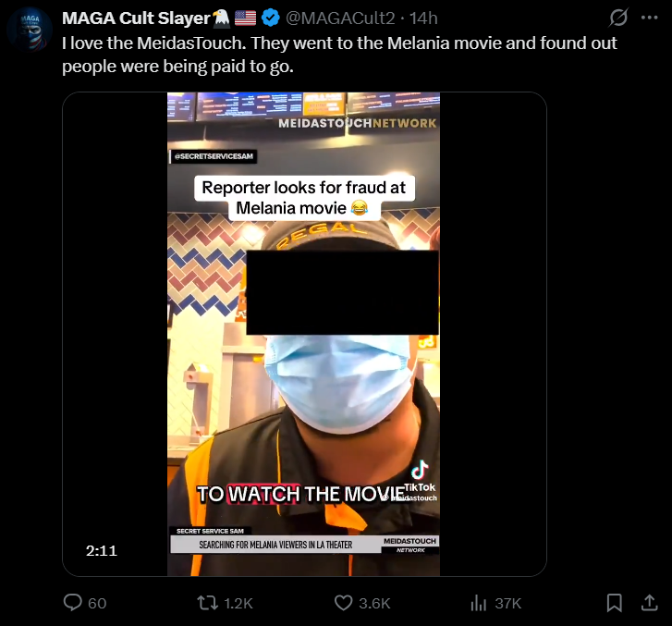Click the Grok explain slashed-circle icon
The width and height of the screenshot is (672, 626).
618,18
